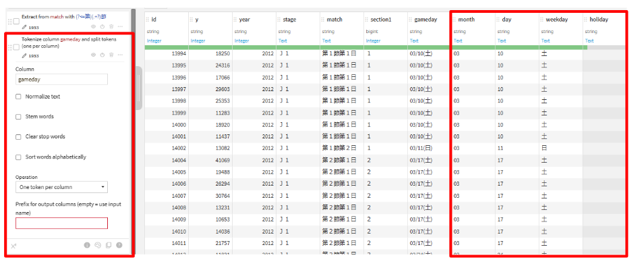
Task: Click the grip icon on holiday column header
Action: pos(586,20)
